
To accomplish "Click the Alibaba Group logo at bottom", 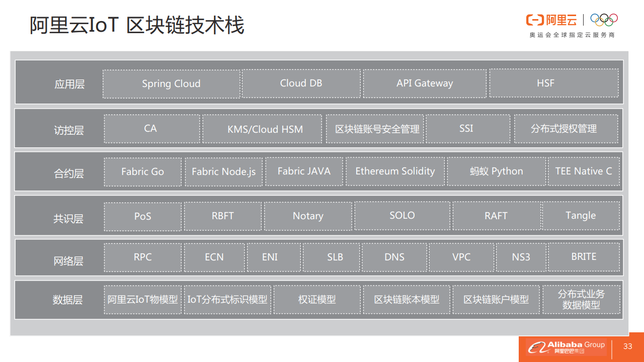I will pyautogui.click(x=566, y=347).
